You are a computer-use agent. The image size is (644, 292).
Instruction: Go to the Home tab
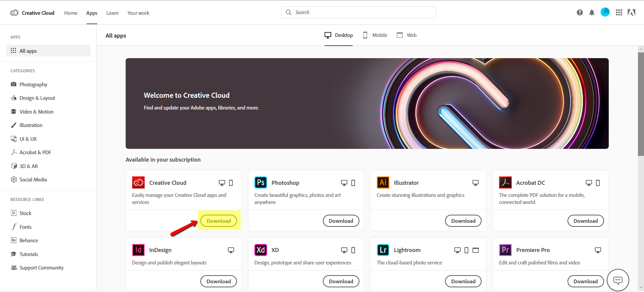tap(71, 13)
